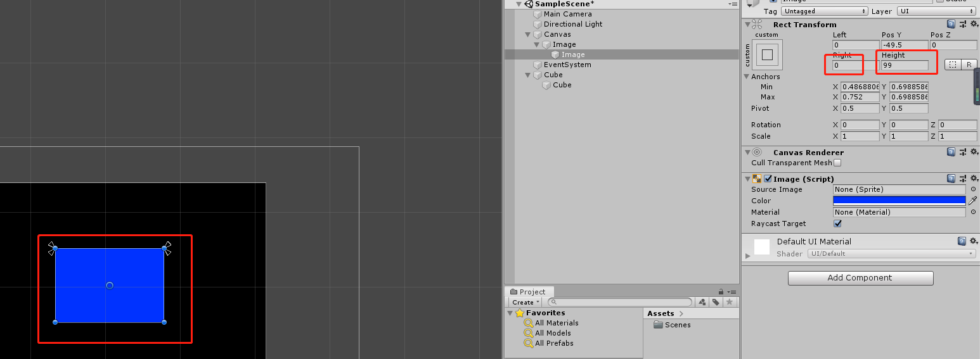Click the Add Component button

pyautogui.click(x=860, y=278)
